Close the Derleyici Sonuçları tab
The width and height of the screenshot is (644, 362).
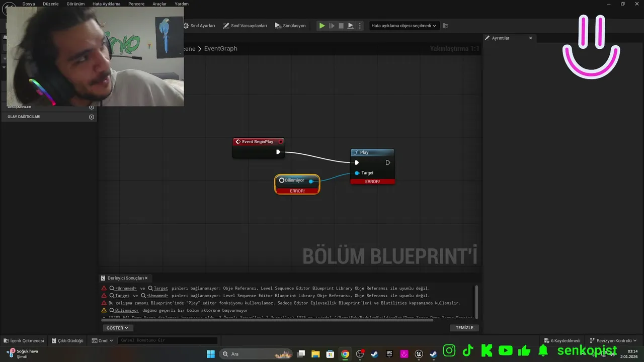[146, 278]
